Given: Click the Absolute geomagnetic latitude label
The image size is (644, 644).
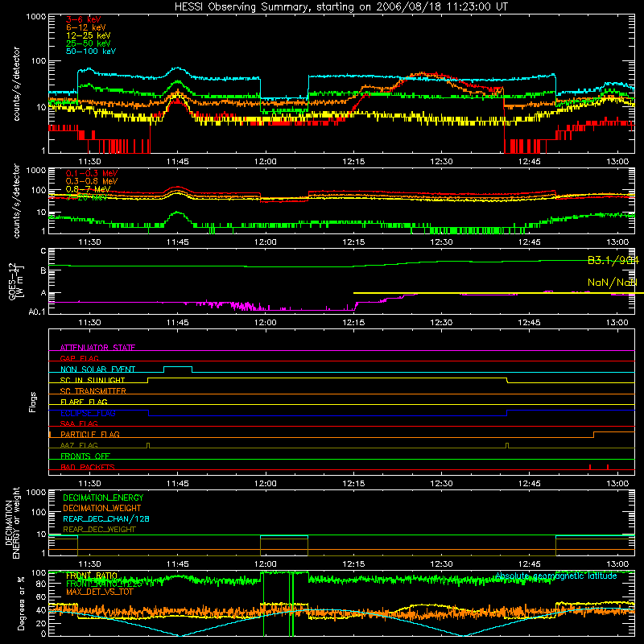Looking at the screenshot, I should pyautogui.click(x=555, y=576).
